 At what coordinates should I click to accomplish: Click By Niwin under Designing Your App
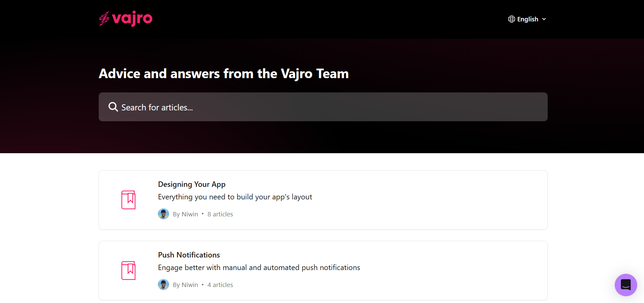point(185,214)
